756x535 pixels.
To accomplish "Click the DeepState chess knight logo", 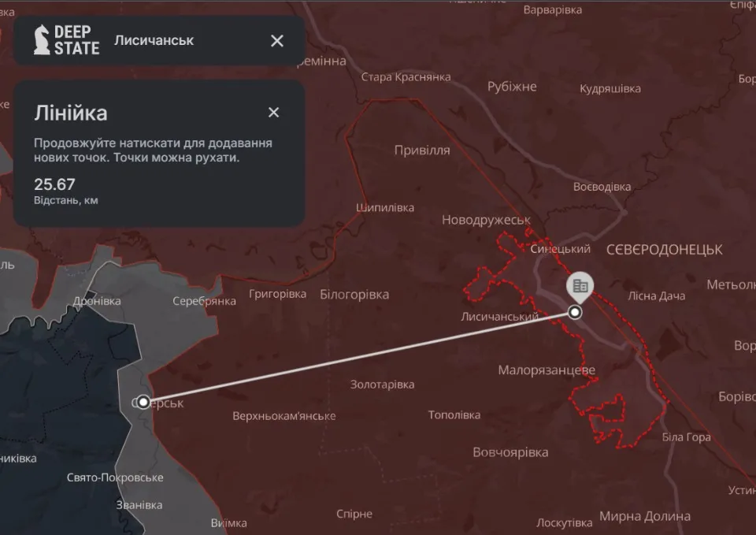I will pos(42,39).
